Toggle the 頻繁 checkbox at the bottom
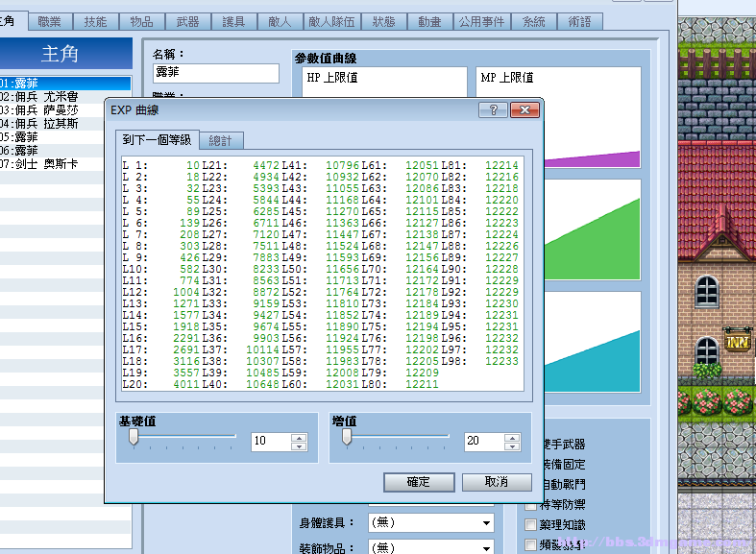756x554 pixels. point(530,544)
